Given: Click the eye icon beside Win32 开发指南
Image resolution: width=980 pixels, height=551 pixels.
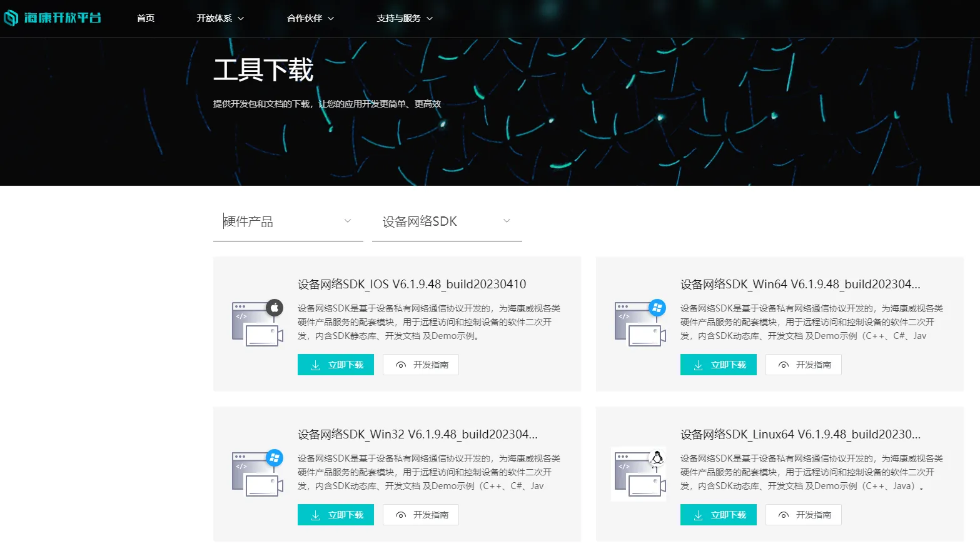Looking at the screenshot, I should point(401,515).
